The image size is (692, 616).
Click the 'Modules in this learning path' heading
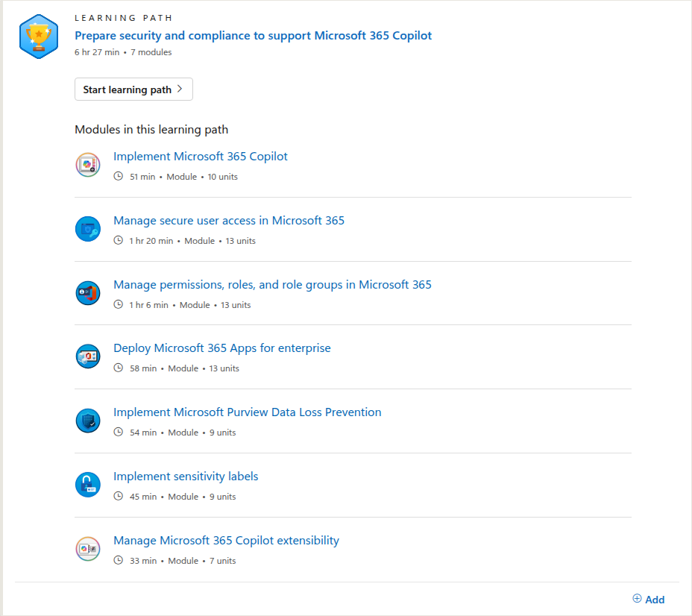151,129
